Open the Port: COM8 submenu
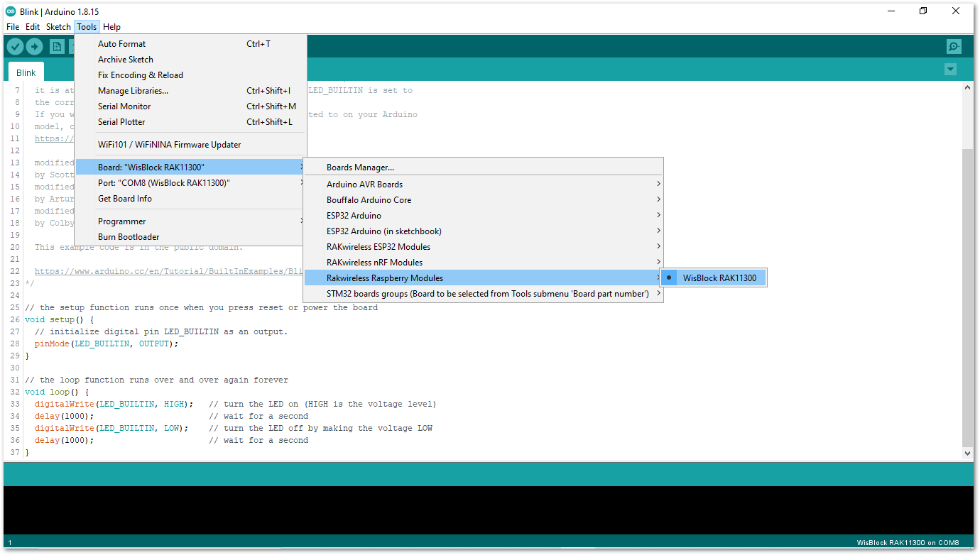This screenshot has height=555, width=980. click(190, 183)
